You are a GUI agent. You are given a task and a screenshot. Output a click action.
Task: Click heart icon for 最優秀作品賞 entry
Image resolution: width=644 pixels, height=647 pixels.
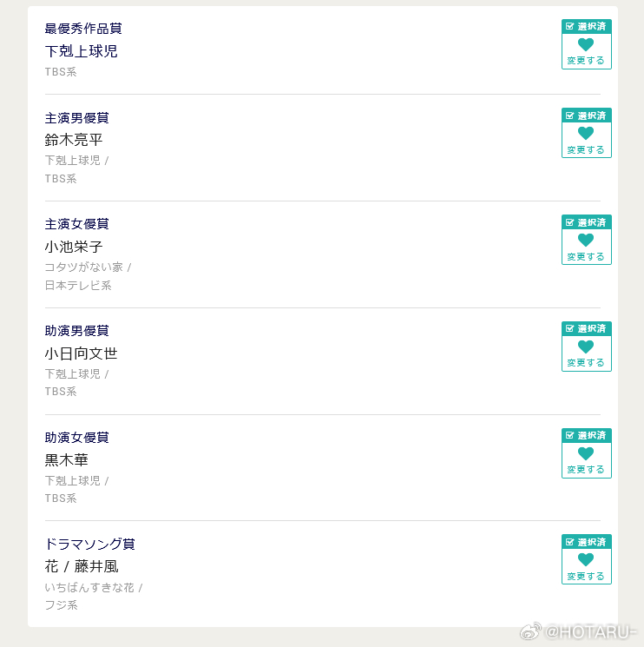[x=586, y=43]
